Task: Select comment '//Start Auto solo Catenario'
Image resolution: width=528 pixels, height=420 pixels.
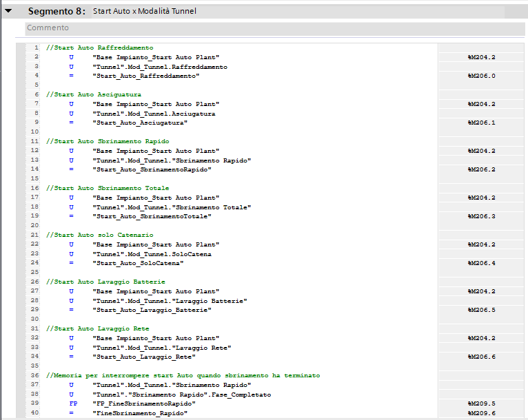Action: tap(100, 235)
